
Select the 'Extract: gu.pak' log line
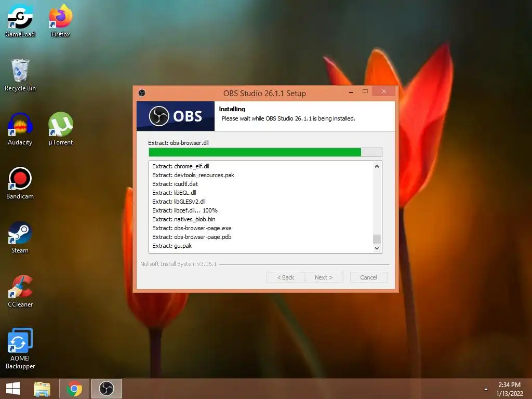(x=171, y=246)
